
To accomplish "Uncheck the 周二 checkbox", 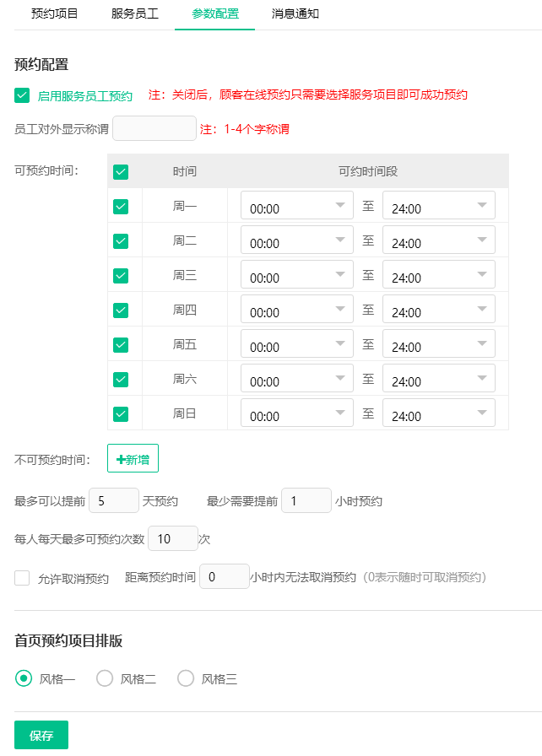I will point(121,241).
